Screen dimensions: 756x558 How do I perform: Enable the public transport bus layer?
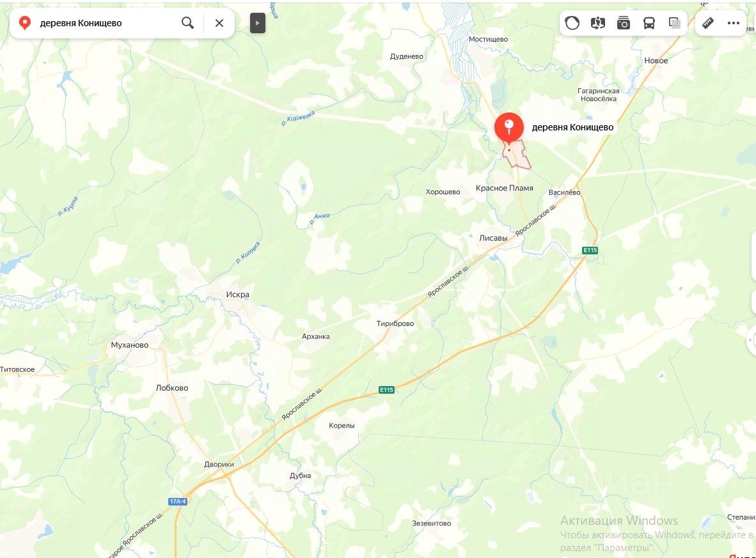click(649, 22)
